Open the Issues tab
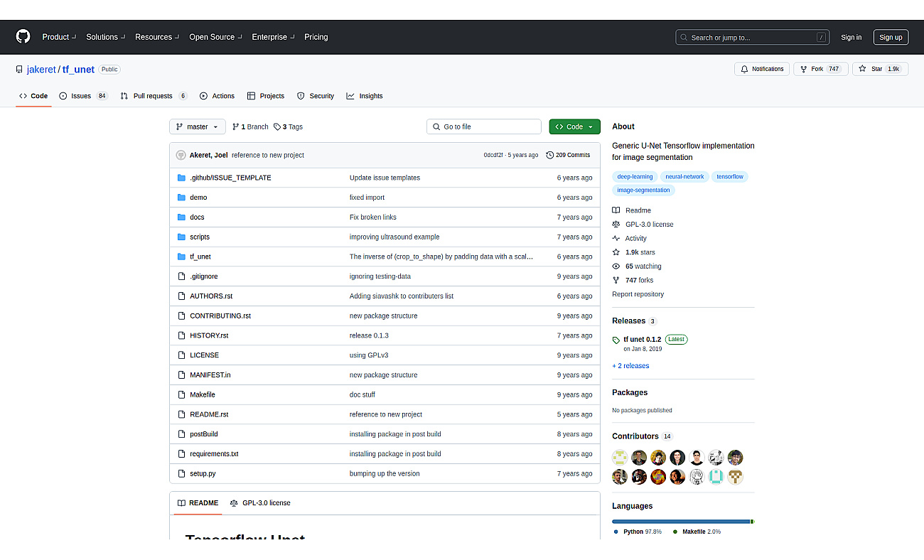Viewport: 924px width, 560px height. pos(83,96)
